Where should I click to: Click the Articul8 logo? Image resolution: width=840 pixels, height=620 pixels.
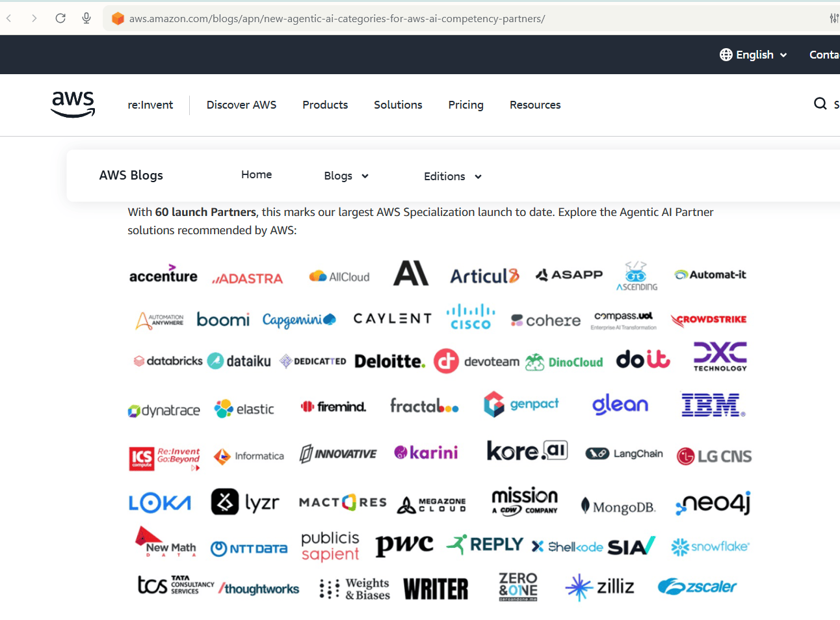[x=485, y=276]
